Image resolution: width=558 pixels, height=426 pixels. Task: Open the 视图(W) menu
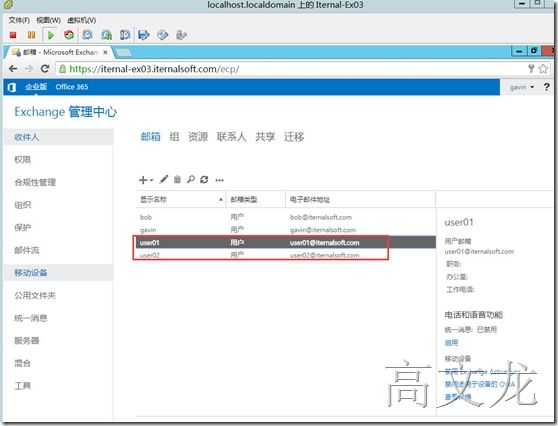point(48,20)
